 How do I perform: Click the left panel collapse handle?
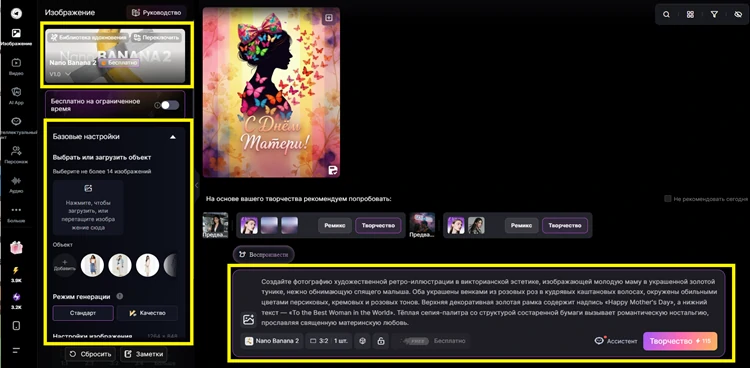pyautogui.click(x=197, y=185)
